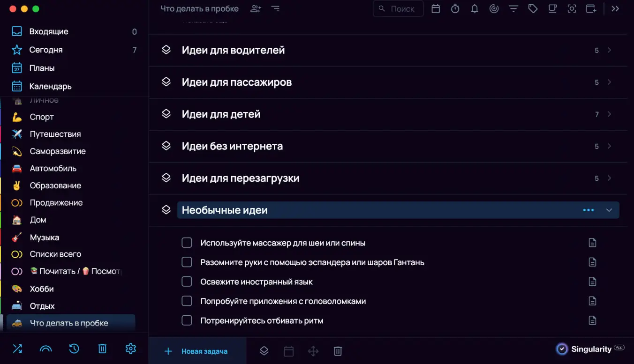Viewport: 634px width, 364px height.
Task: Expand the 'Идеи для детей' group
Action: click(609, 114)
